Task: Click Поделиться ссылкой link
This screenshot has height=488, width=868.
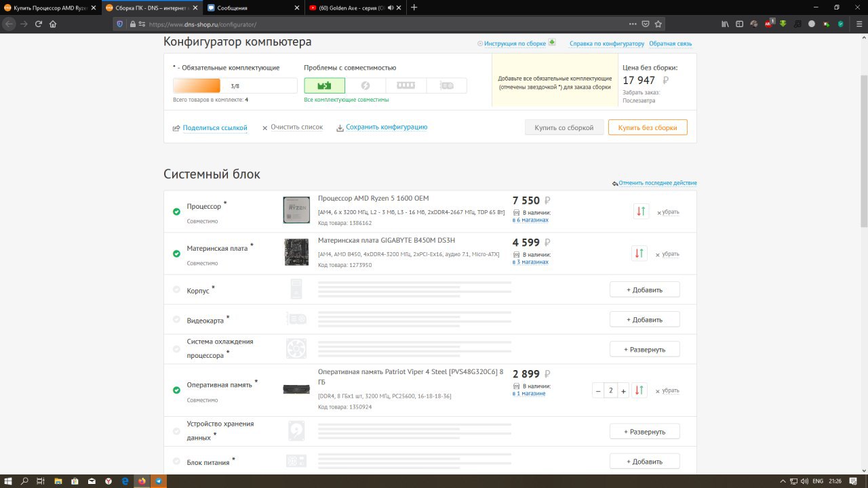Action: click(210, 127)
